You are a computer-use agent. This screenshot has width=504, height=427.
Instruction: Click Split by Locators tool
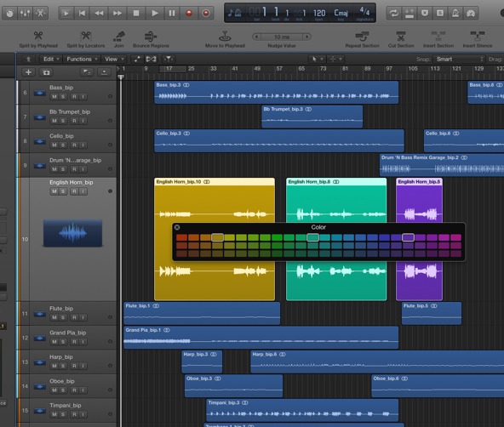click(86, 39)
